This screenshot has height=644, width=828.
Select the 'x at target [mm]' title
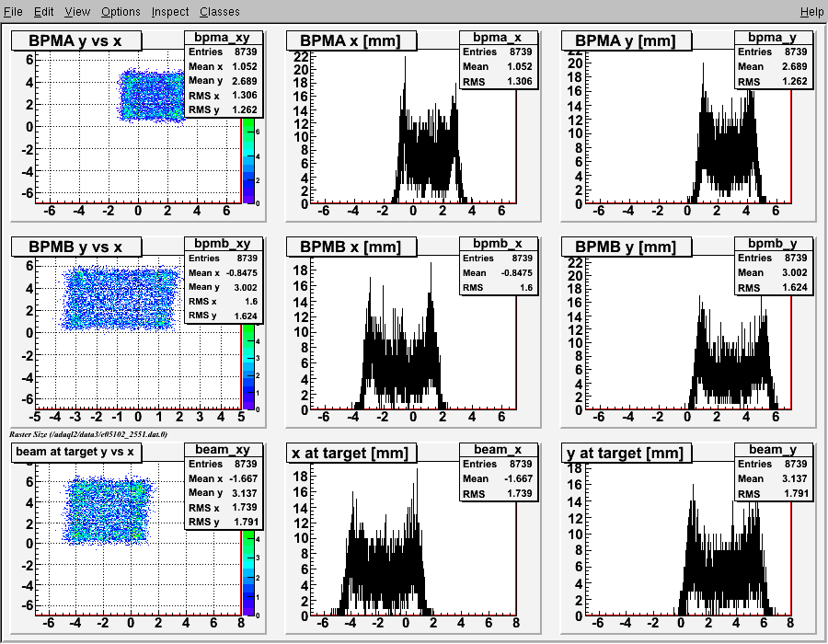(x=351, y=453)
